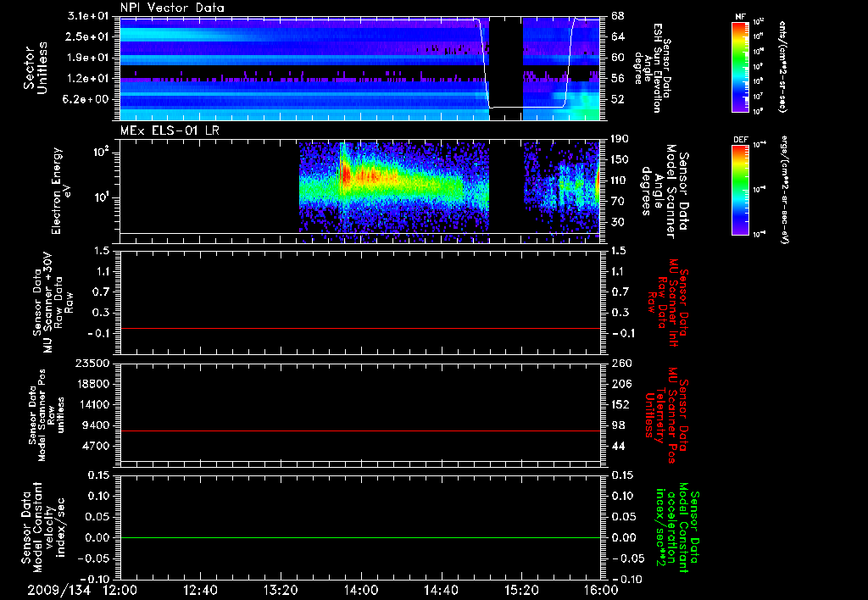The image size is (868, 600).
Task: Select the 'NPI Vector Data' panel title
Action: [172, 8]
